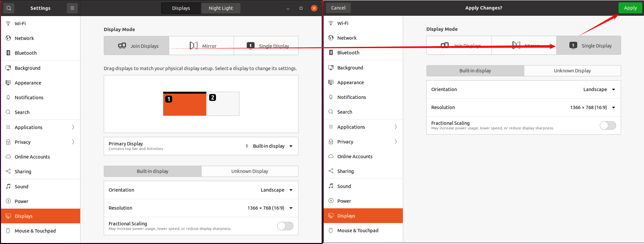Open Network settings in left sidebar
Screen dimensions: 644x244
pyautogui.click(x=41, y=38)
